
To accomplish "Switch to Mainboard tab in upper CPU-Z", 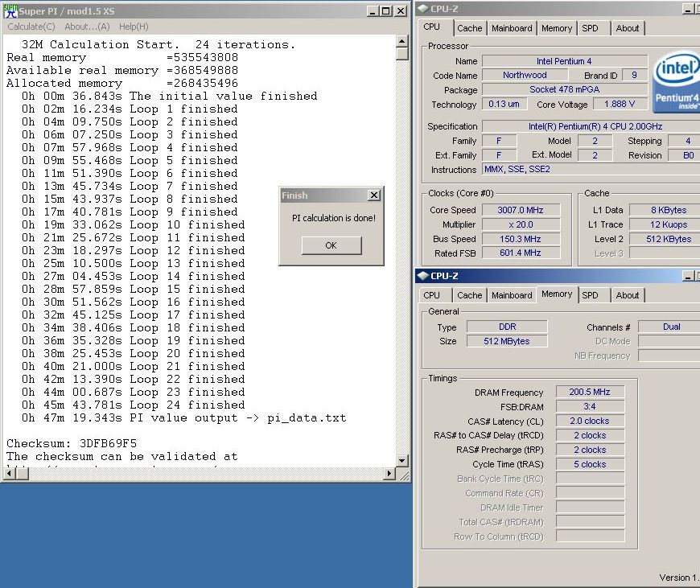I will click(x=512, y=28).
